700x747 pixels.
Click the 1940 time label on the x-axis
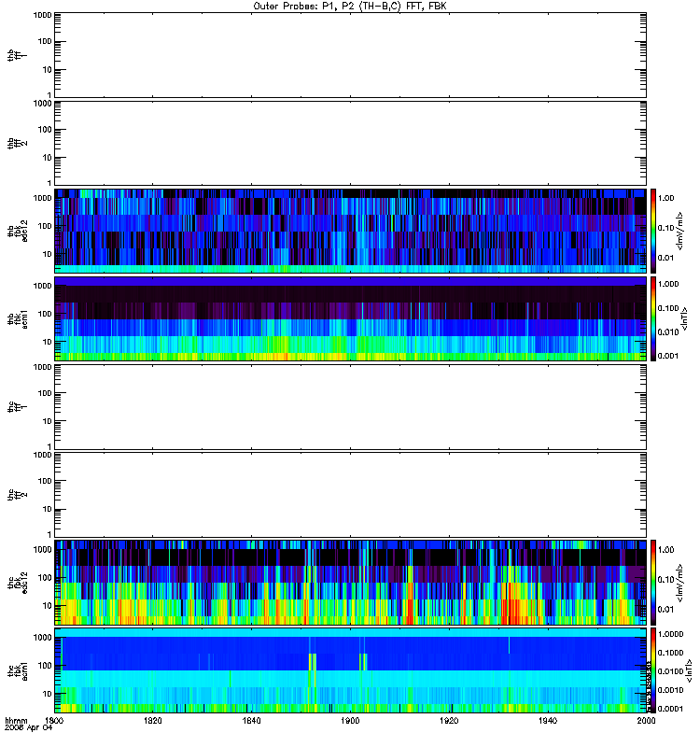(548, 720)
